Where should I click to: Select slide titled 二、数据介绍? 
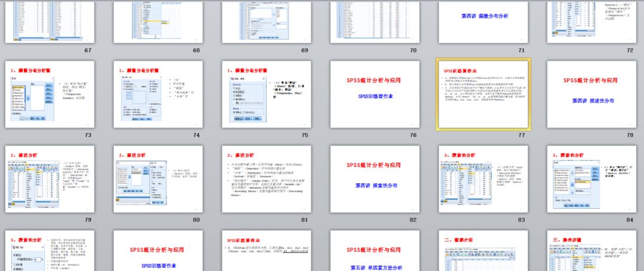[x=484, y=251]
